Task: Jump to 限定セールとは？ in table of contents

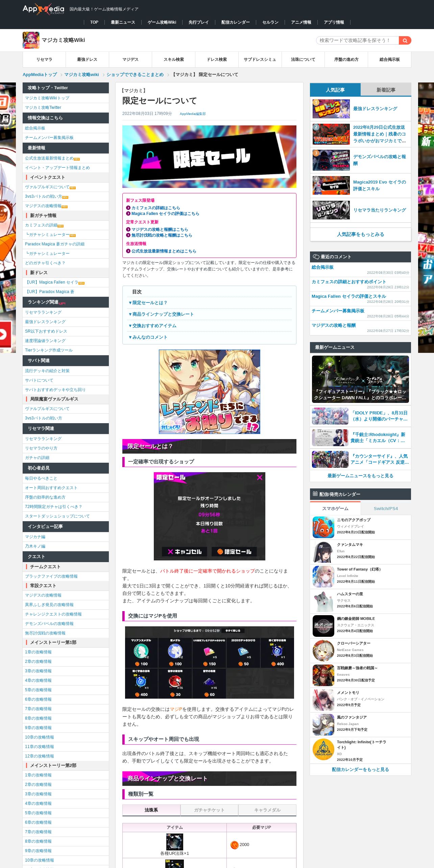Action: [150, 303]
